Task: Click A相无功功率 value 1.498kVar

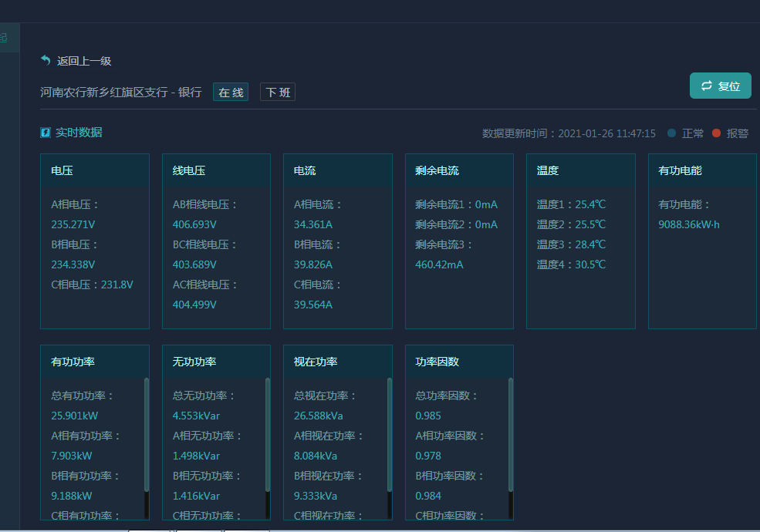Action: click(x=196, y=456)
